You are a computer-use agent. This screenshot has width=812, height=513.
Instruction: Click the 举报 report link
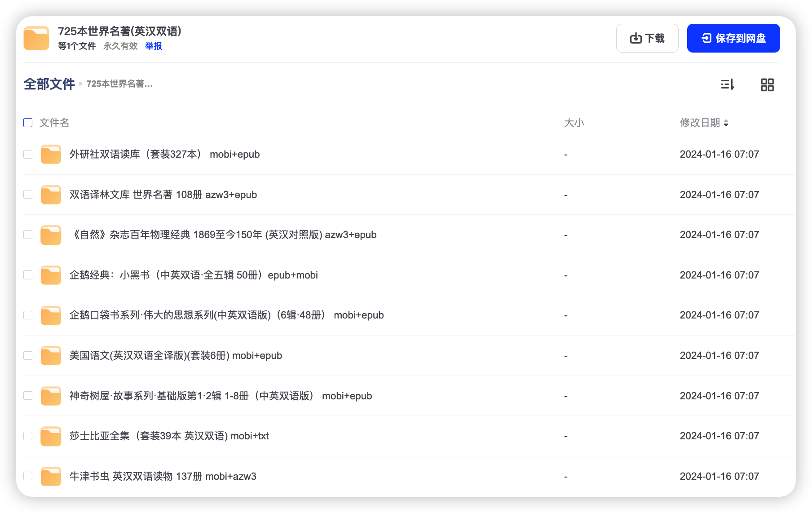(153, 46)
